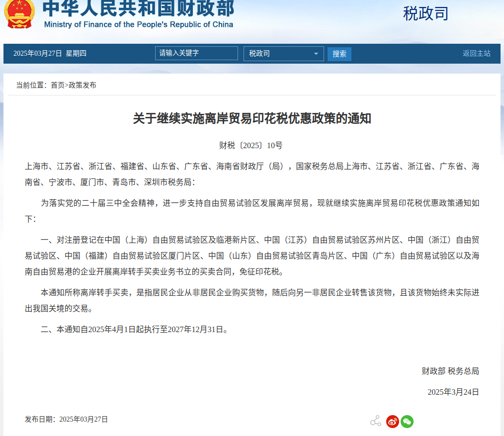Share the notice via WeChat icon
This screenshot has height=436, width=504.
(x=407, y=422)
